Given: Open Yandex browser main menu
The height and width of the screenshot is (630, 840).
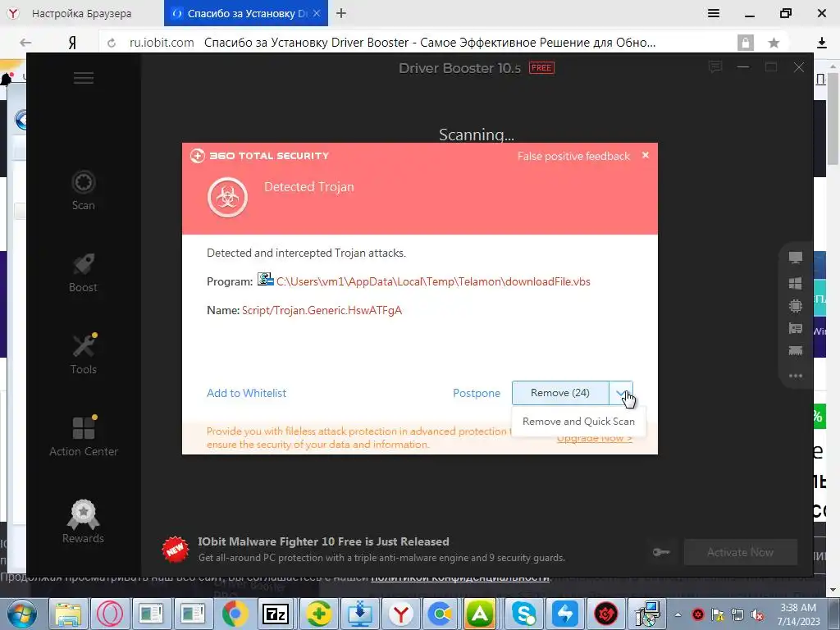Looking at the screenshot, I should click(x=714, y=13).
